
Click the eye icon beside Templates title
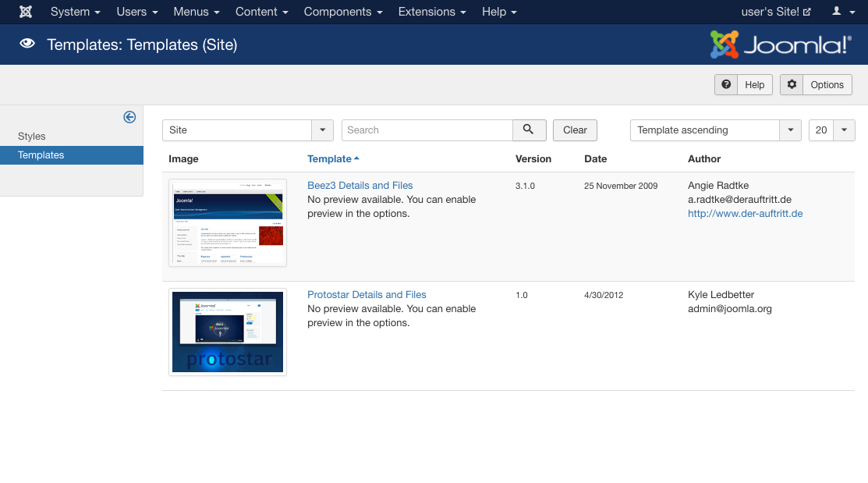click(27, 44)
